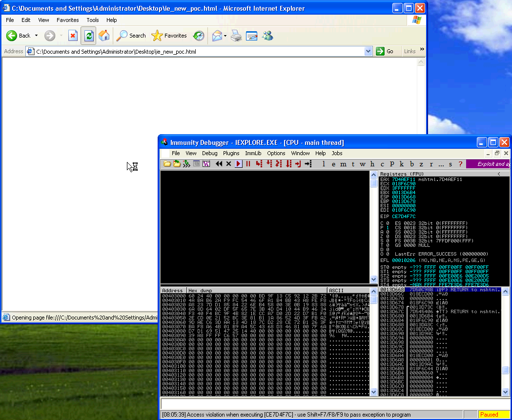This screenshot has height=420, width=512.
Task: Show threads with 't' button
Action: pos(353,164)
